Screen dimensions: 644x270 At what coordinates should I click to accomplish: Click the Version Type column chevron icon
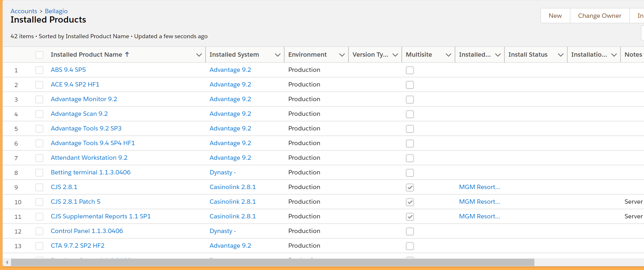click(x=395, y=55)
